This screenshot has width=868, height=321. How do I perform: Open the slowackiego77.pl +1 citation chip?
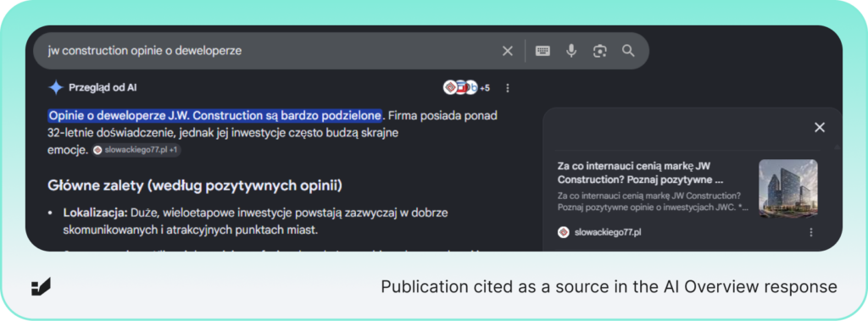[x=136, y=150]
